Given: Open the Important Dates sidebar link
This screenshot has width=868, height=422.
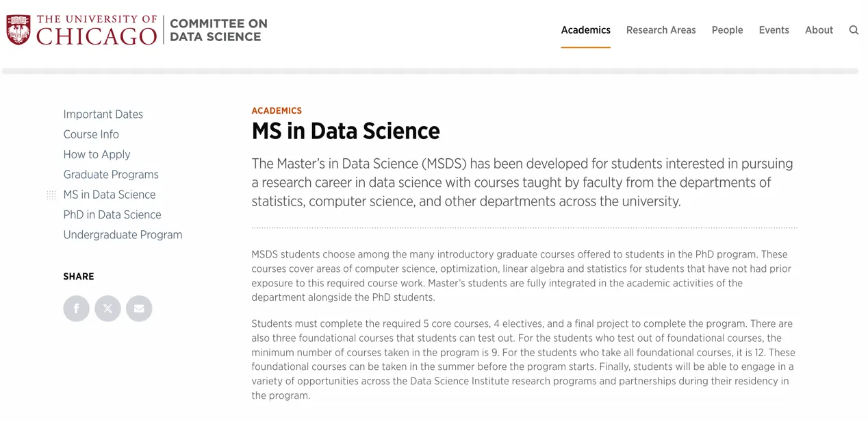Looking at the screenshot, I should point(103,114).
